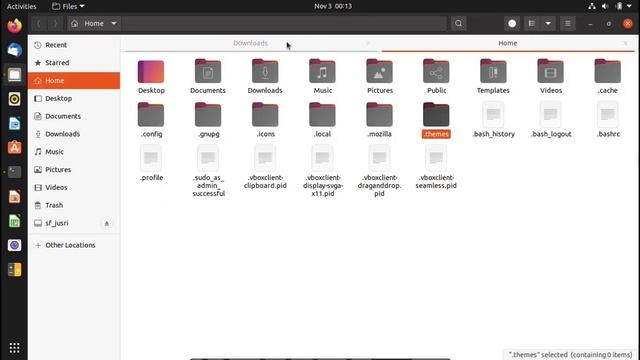The image size is (640, 360).
Task: Open the Videos folder icon
Action: tap(550, 72)
